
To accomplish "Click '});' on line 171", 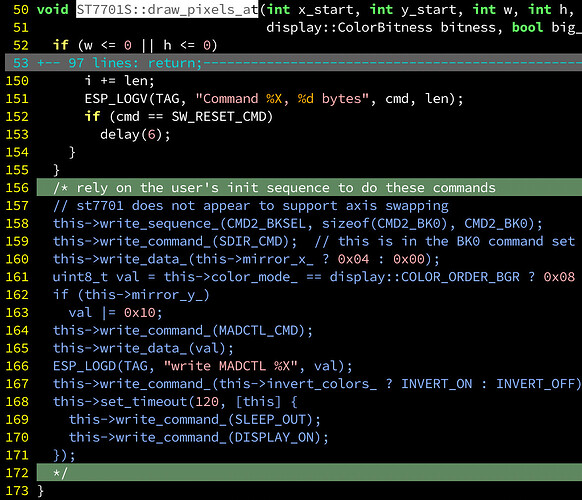I will (64, 455).
